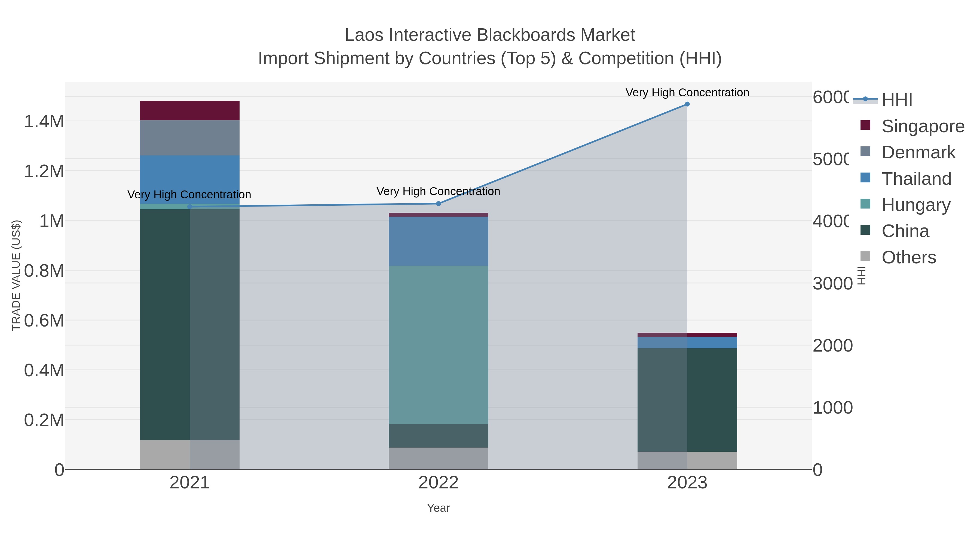Select the Hungary segment of 2022 bar
980x551 pixels.
coord(438,345)
